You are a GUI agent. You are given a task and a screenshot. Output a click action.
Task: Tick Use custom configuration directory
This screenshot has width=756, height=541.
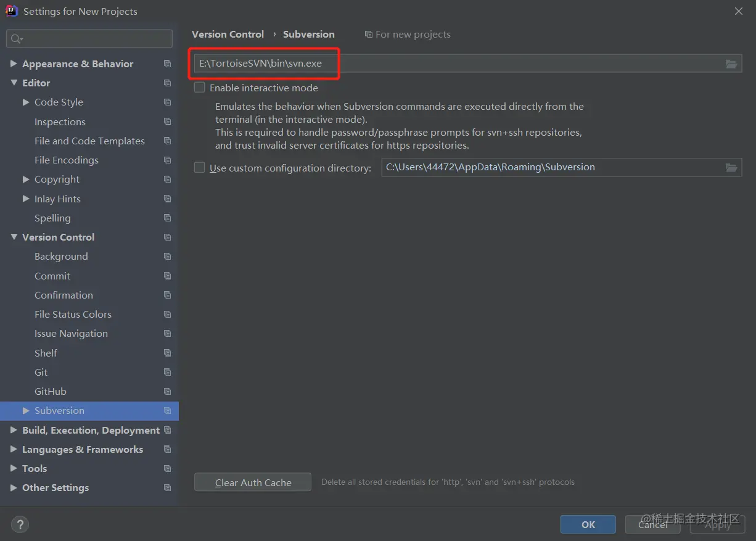[x=199, y=167]
